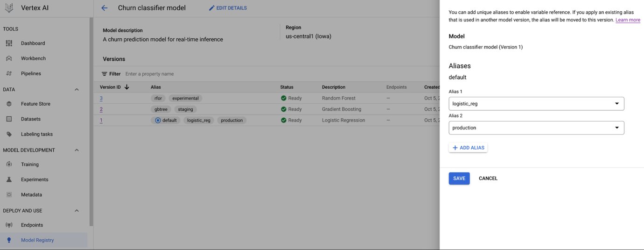Click the gbtree alias chip
The width and height of the screenshot is (644, 250).
161,109
